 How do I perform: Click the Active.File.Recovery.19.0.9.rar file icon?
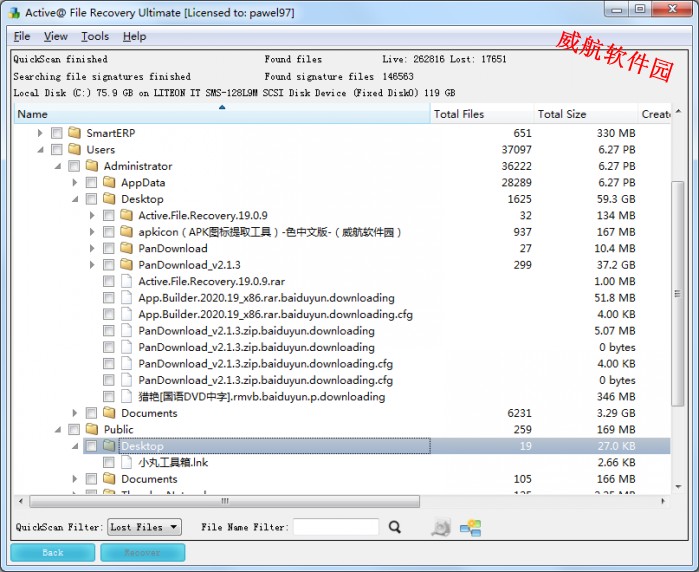[126, 282]
